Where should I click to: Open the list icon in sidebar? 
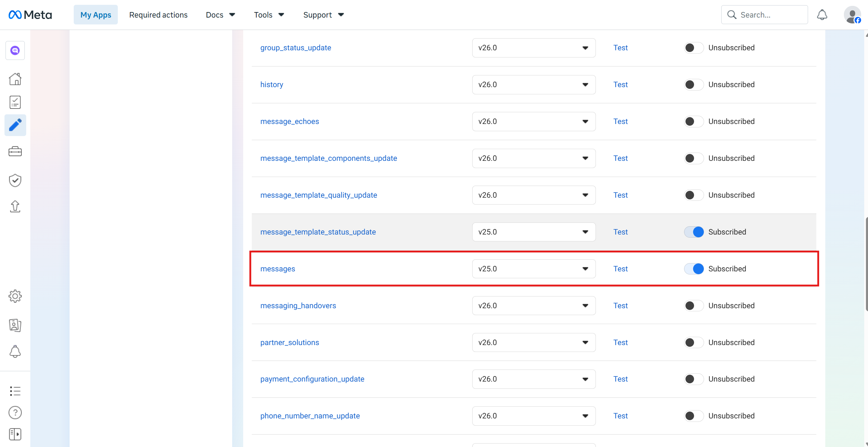point(15,391)
